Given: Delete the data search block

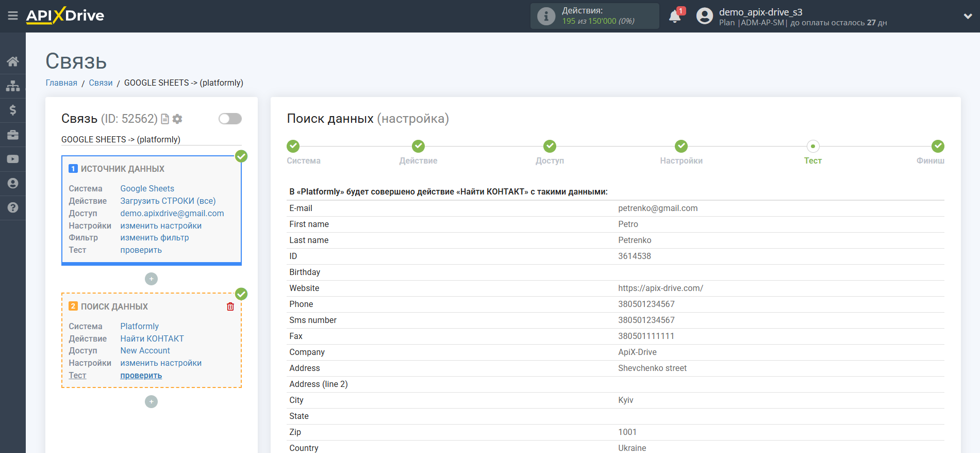Looking at the screenshot, I should coord(230,306).
